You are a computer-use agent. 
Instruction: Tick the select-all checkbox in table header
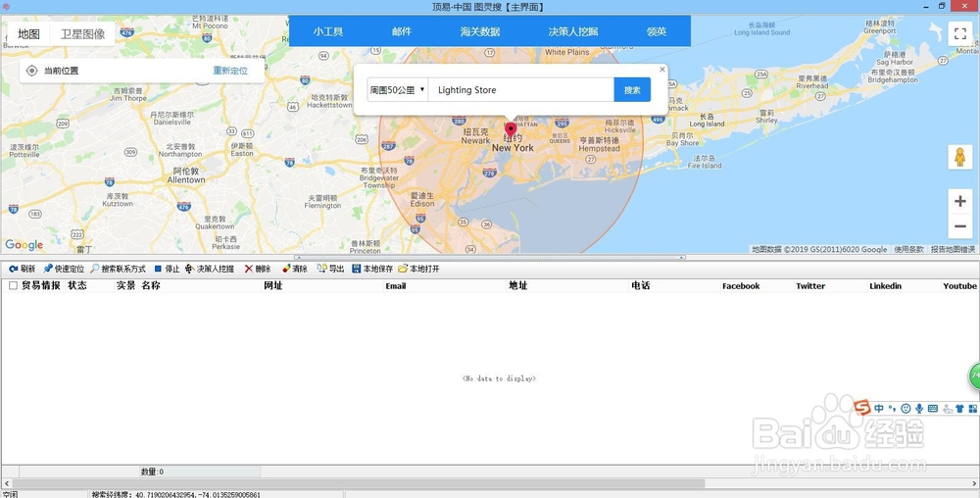[x=13, y=285]
